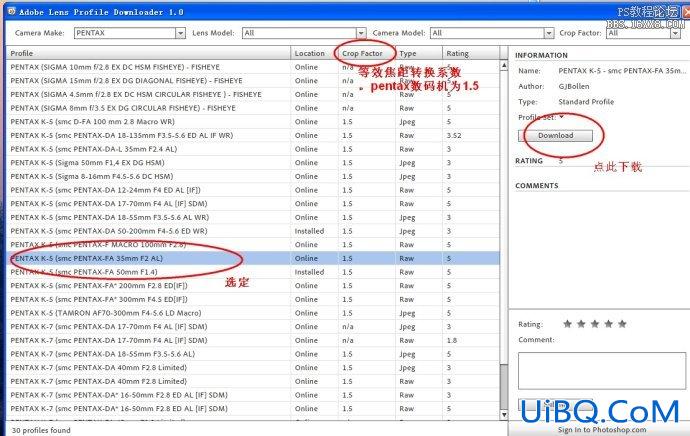This screenshot has width=690, height=436.
Task: Click the 3.52 rating value cell
Action: [454, 136]
